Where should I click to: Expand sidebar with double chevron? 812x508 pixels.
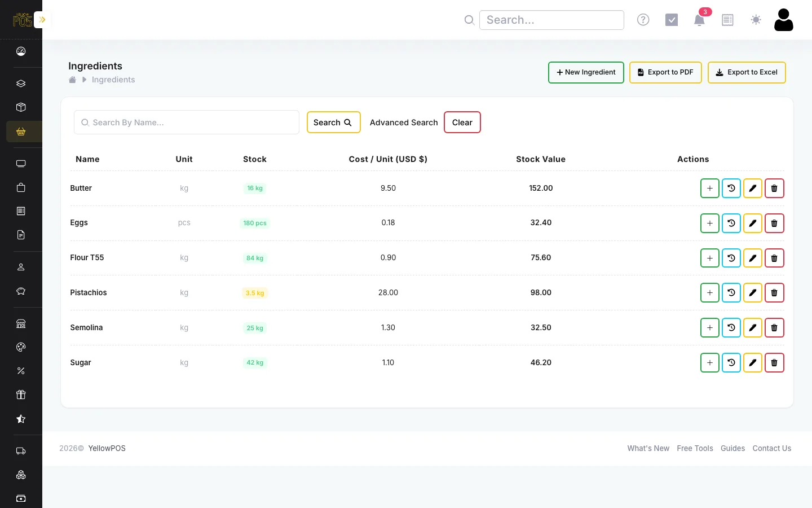tap(42, 20)
